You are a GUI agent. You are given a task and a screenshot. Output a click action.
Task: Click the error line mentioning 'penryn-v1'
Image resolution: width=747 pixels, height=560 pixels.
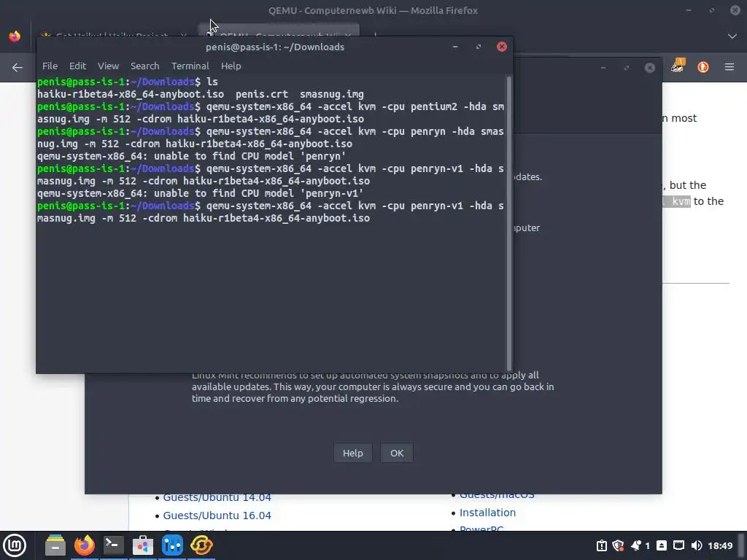[x=200, y=193]
